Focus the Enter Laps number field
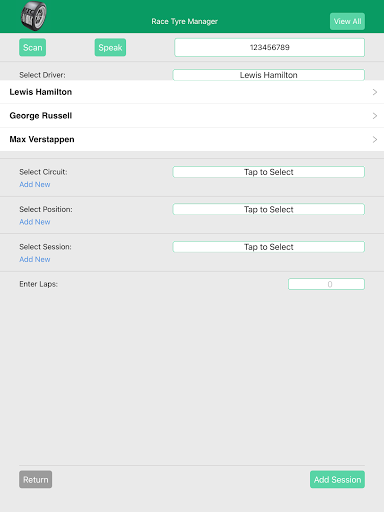Image resolution: width=384 pixels, height=512 pixels. tap(326, 284)
